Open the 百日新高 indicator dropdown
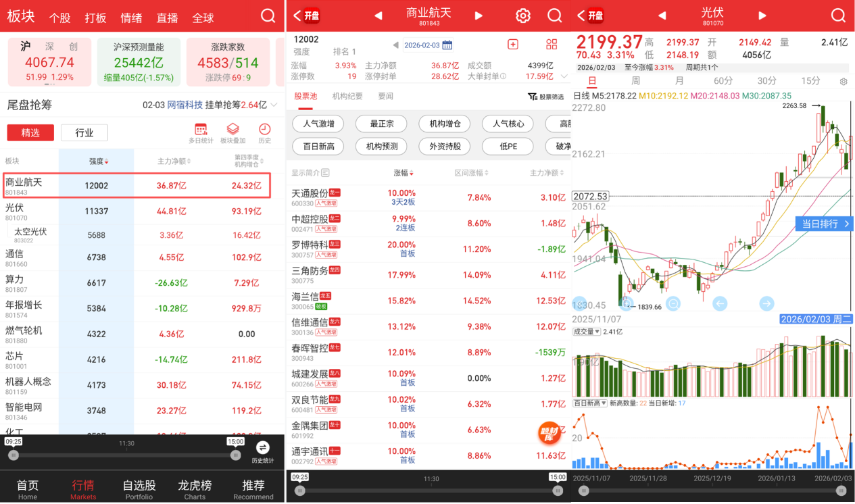855x504 pixels. tap(589, 403)
